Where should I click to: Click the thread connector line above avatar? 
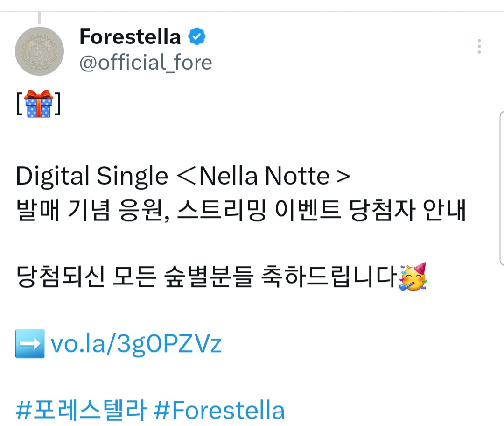tap(39, 18)
